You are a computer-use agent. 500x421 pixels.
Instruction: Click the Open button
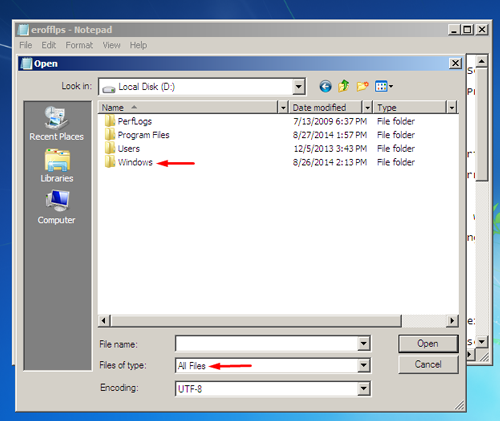(428, 344)
